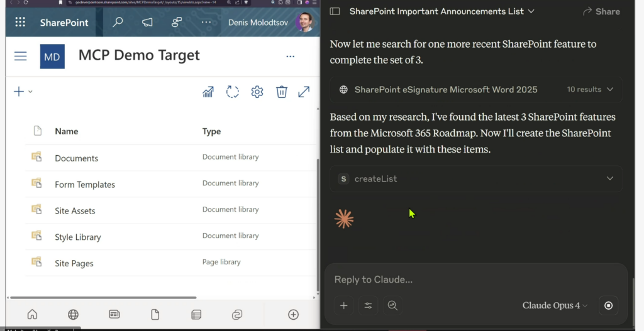The width and height of the screenshot is (644, 331).
Task: Open the globe sites icon in the bottom bar
Action: [x=73, y=315]
